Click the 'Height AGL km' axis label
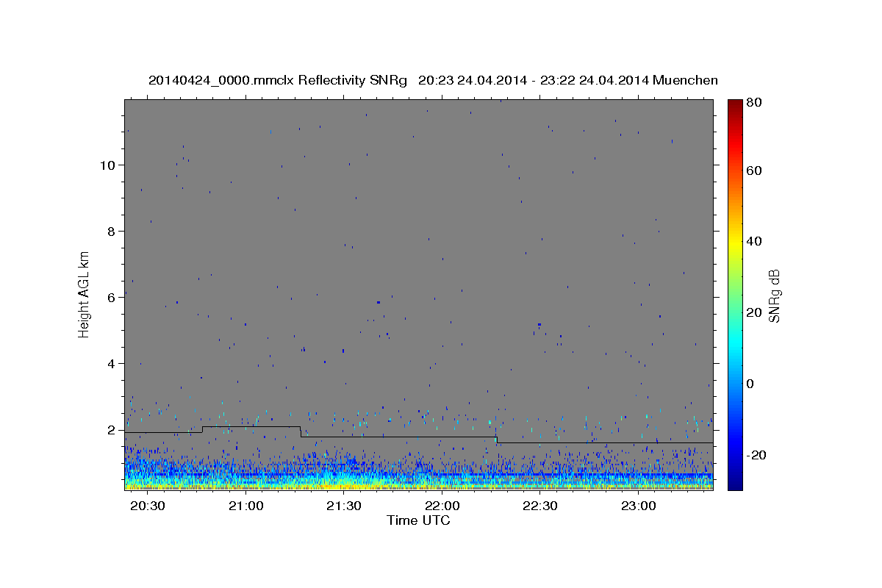This screenshot has height=588, width=882. pos(84,294)
